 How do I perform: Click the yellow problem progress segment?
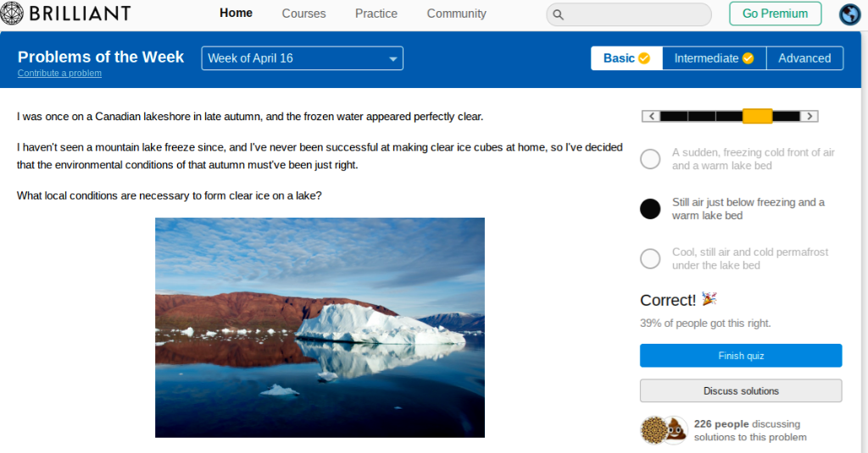pyautogui.click(x=757, y=116)
